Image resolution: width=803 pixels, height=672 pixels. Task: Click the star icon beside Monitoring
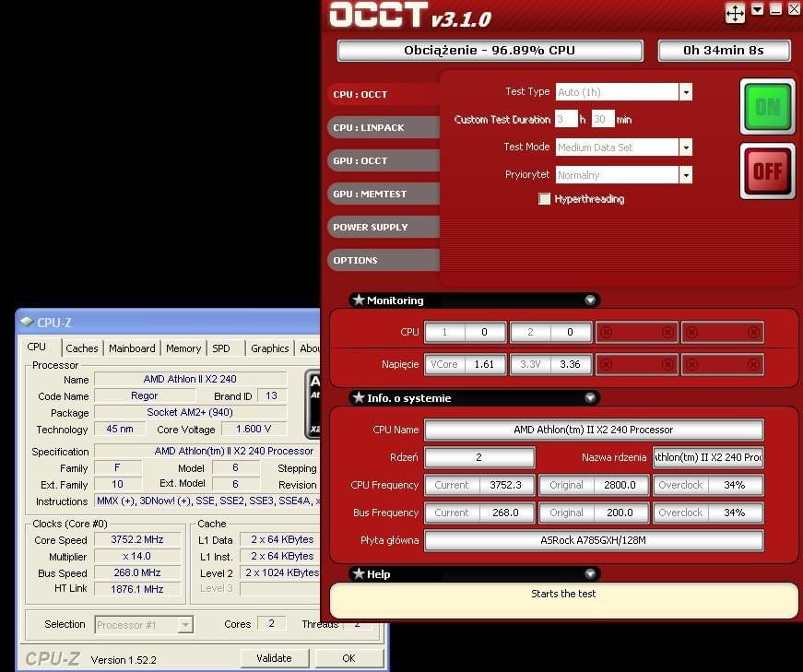point(359,301)
